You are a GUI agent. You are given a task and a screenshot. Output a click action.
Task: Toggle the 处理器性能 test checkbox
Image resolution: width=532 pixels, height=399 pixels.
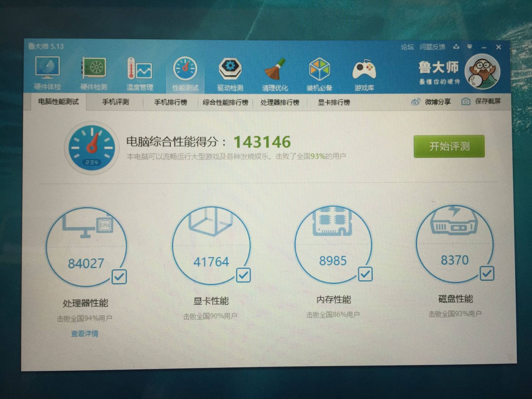click(119, 277)
